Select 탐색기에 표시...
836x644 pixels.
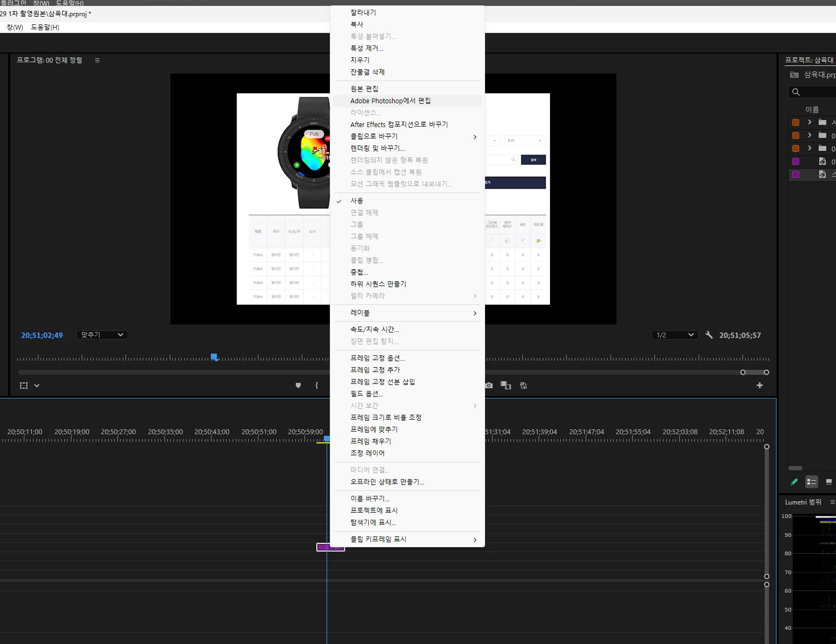(x=407, y=522)
